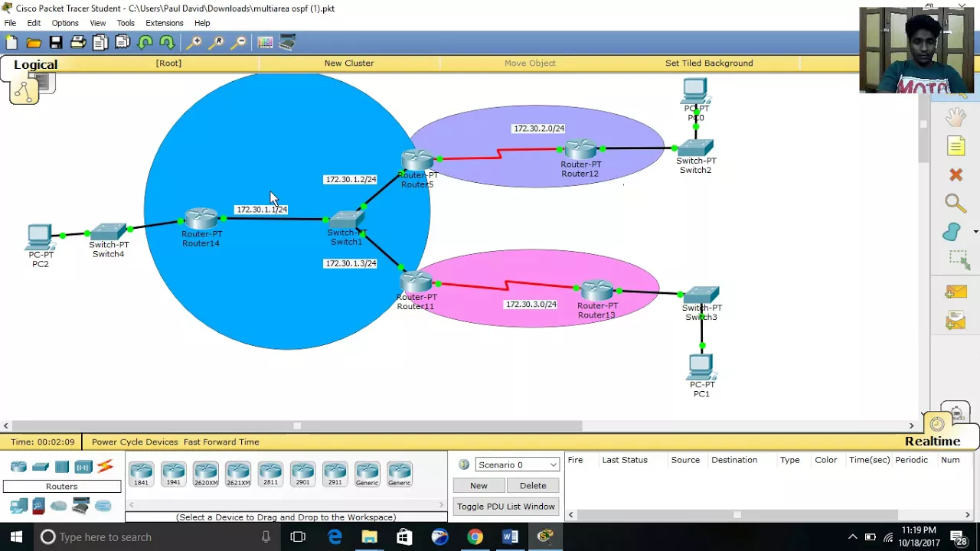Pick the 2911 router model

coord(335,474)
